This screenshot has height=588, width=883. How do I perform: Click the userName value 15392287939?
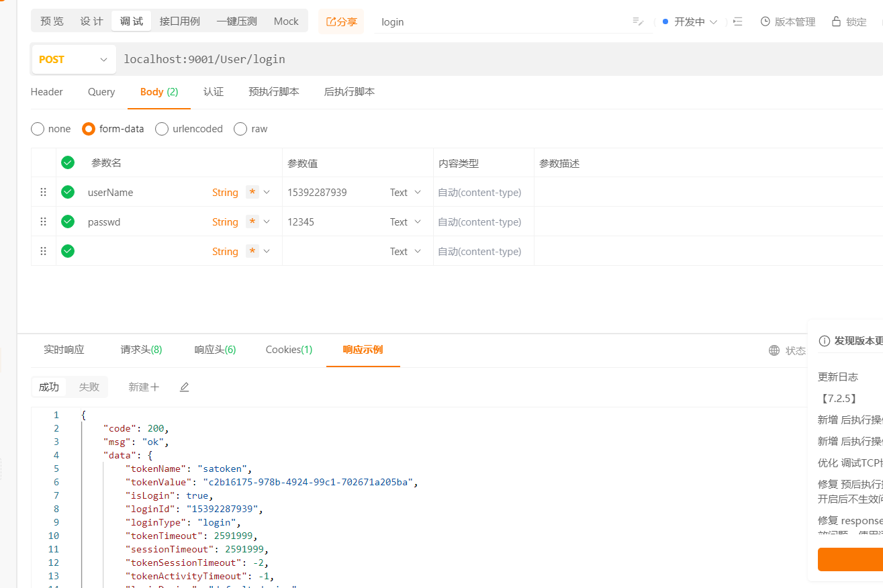(x=317, y=192)
